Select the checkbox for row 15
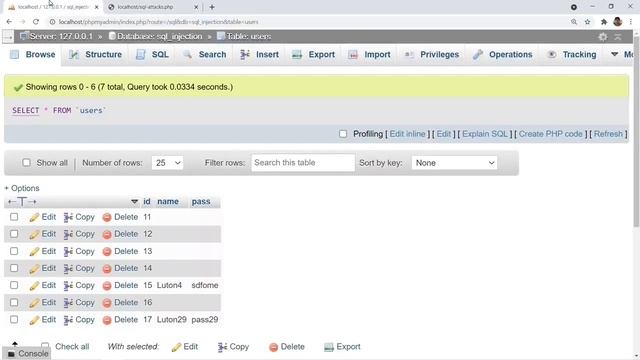Image resolution: width=640 pixels, height=360 pixels. pyautogui.click(x=14, y=285)
